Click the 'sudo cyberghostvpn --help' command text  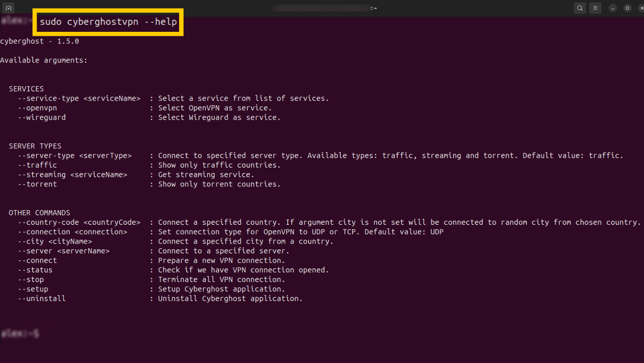coord(108,22)
